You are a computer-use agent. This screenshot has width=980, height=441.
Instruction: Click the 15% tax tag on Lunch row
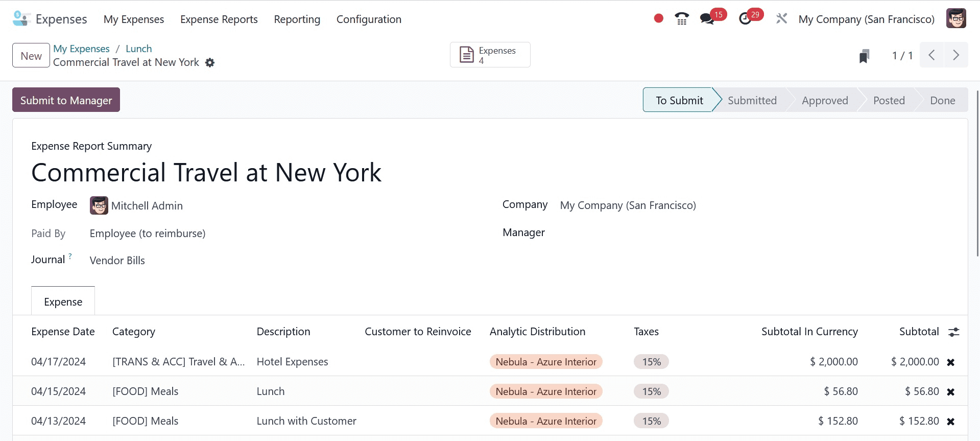pos(652,391)
